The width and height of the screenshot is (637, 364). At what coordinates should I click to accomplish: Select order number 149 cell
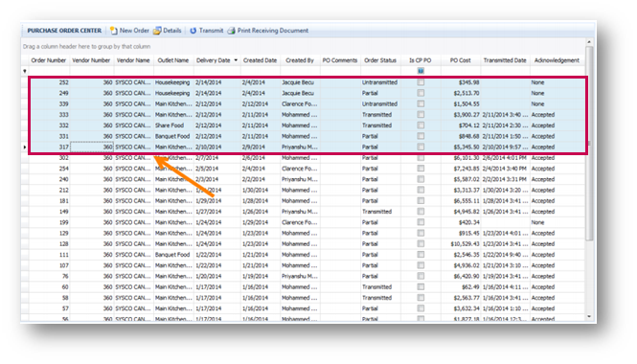[49, 212]
